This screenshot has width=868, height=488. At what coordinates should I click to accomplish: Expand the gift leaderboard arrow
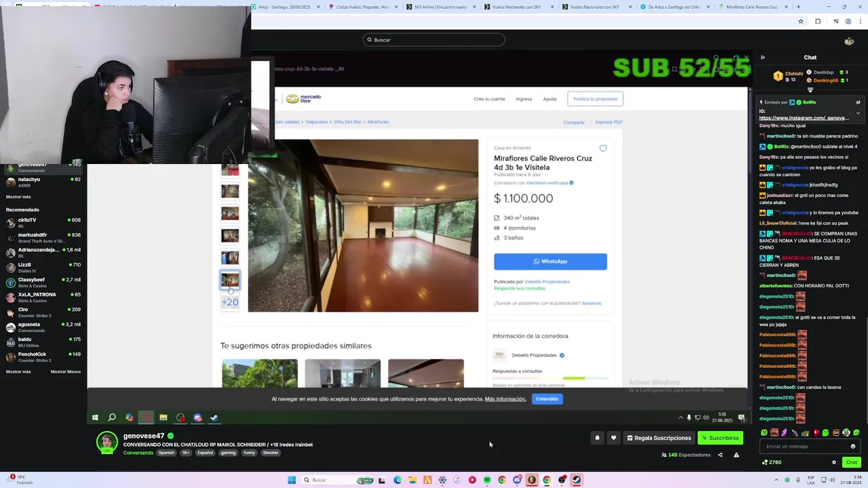click(x=810, y=89)
